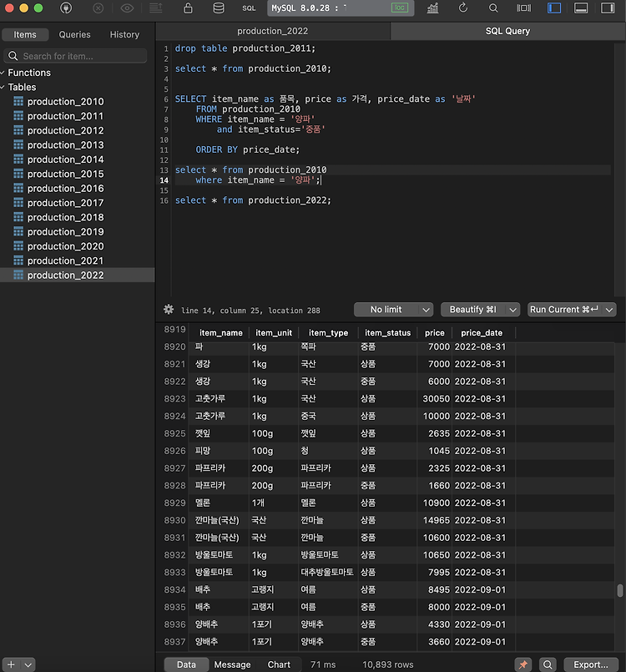Viewport: 626px width, 672px height.
Task: Click the plus add item button
Action: [x=11, y=664]
